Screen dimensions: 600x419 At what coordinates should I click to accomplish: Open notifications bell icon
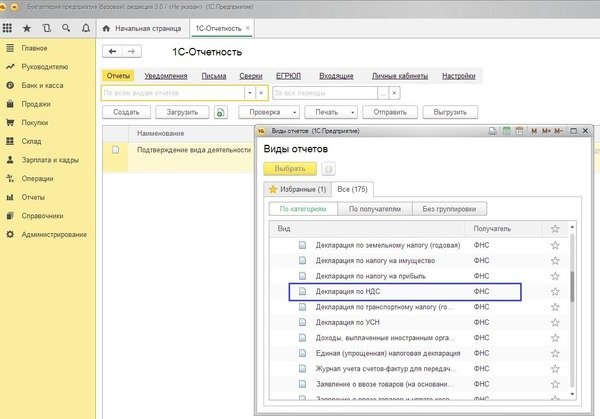(86, 28)
